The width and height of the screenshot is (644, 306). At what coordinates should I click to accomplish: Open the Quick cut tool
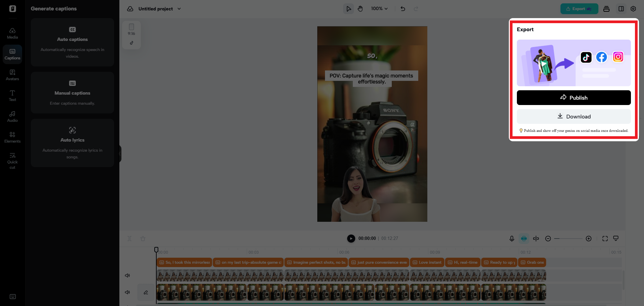coord(12,160)
